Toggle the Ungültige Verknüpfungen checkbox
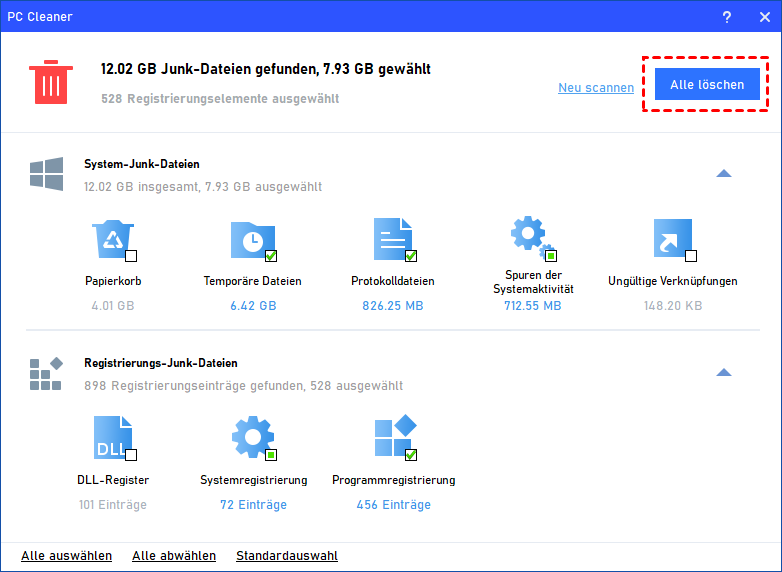 pyautogui.click(x=691, y=256)
